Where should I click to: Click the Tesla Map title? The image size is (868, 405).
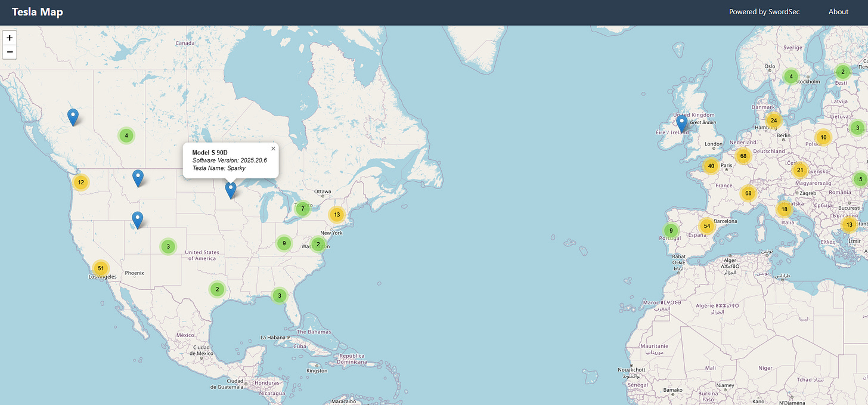click(37, 12)
